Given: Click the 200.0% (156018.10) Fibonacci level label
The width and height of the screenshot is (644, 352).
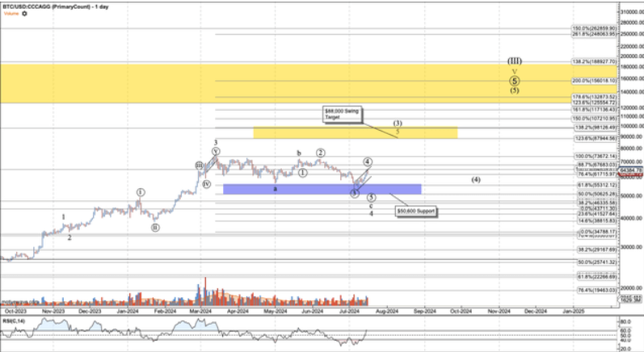Looking at the screenshot, I should pyautogui.click(x=595, y=81).
